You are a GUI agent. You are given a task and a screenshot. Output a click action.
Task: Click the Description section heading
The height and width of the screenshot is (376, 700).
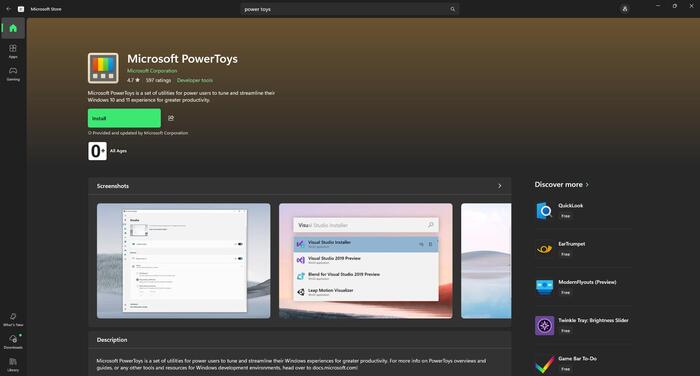pos(112,340)
